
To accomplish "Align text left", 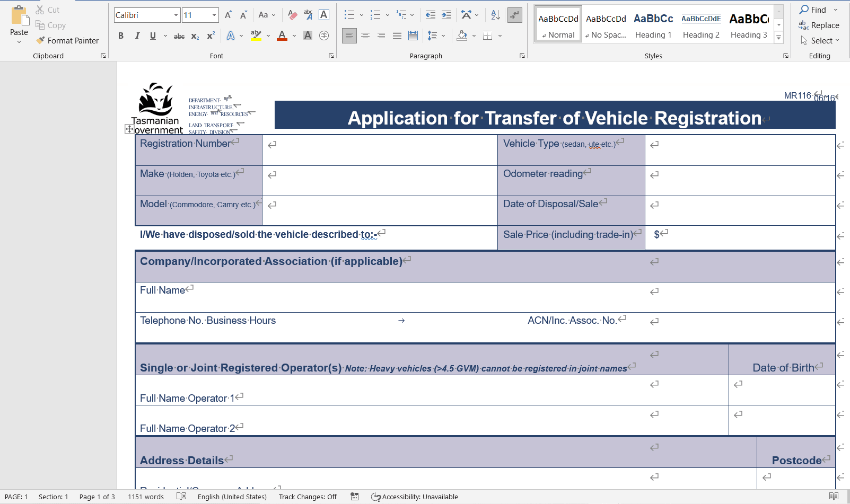I will (x=349, y=36).
